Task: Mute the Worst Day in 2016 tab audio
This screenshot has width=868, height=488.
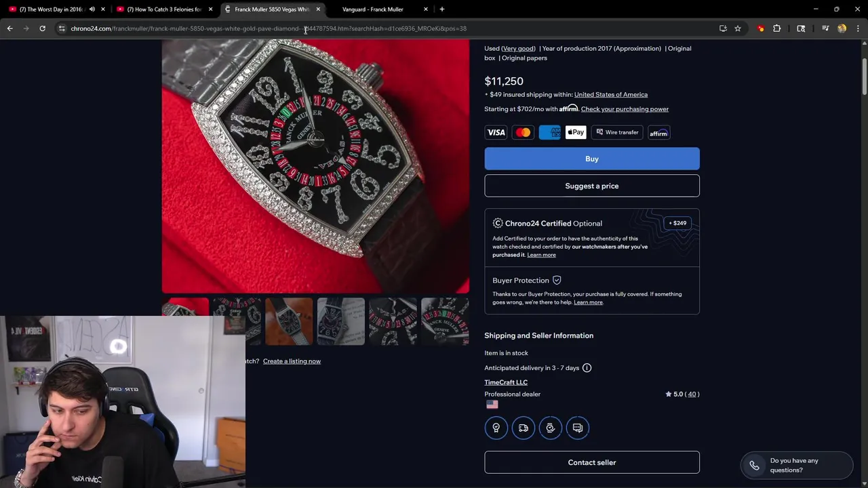Action: click(92, 9)
